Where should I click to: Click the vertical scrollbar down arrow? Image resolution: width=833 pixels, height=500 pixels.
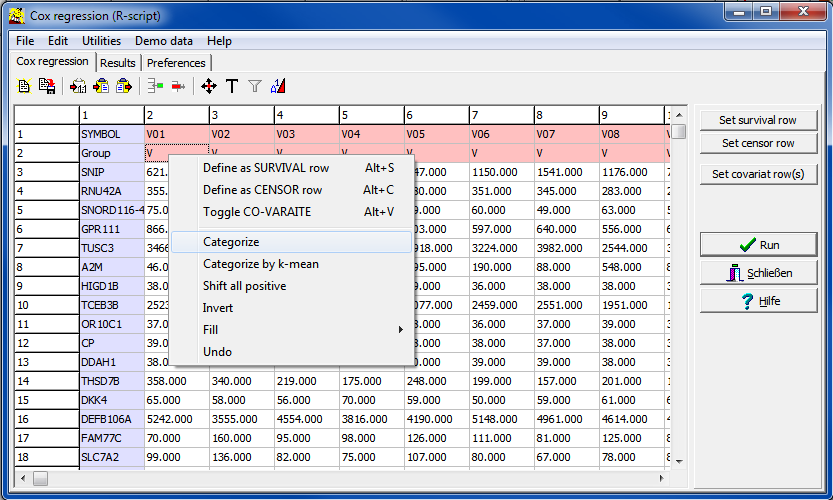pyautogui.click(x=678, y=462)
